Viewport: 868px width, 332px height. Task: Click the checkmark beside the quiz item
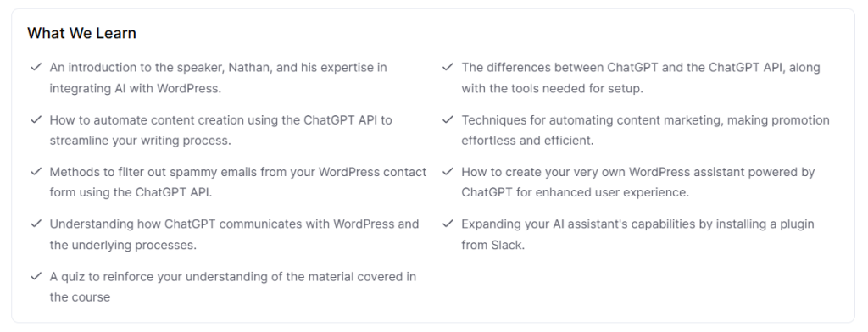coord(36,276)
